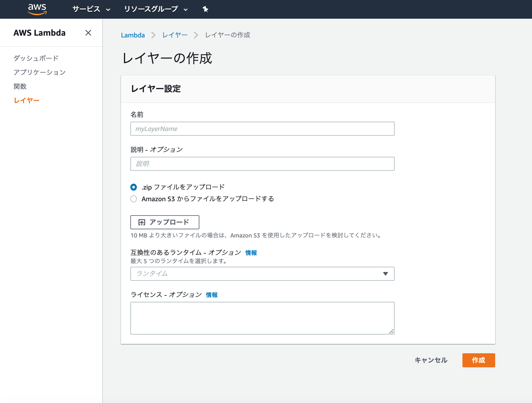Click 情報 next to 互換性のあるランタイム
The width and height of the screenshot is (532, 403).
click(251, 253)
